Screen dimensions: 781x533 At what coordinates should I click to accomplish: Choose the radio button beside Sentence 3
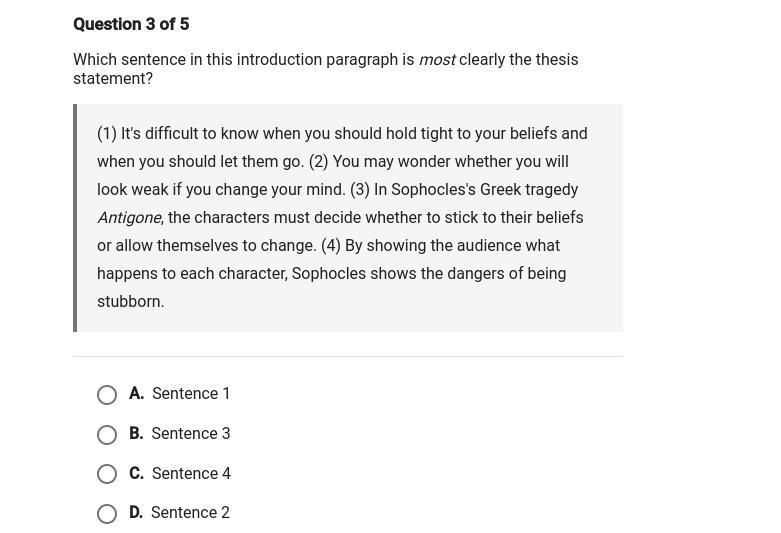(x=107, y=434)
